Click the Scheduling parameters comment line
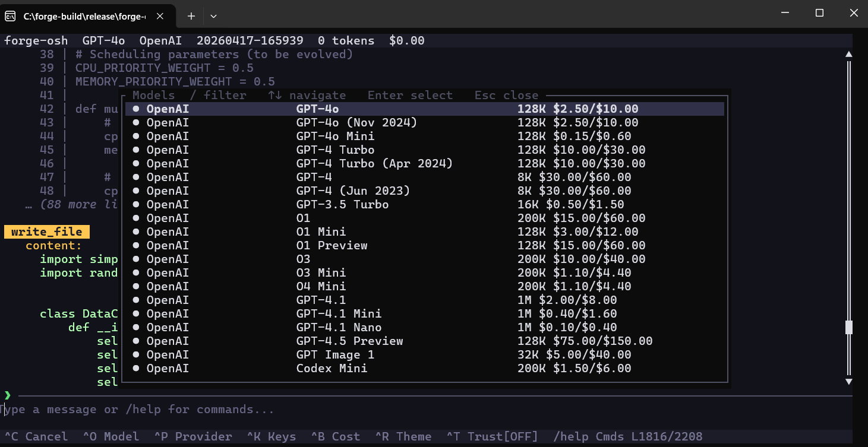 point(214,55)
